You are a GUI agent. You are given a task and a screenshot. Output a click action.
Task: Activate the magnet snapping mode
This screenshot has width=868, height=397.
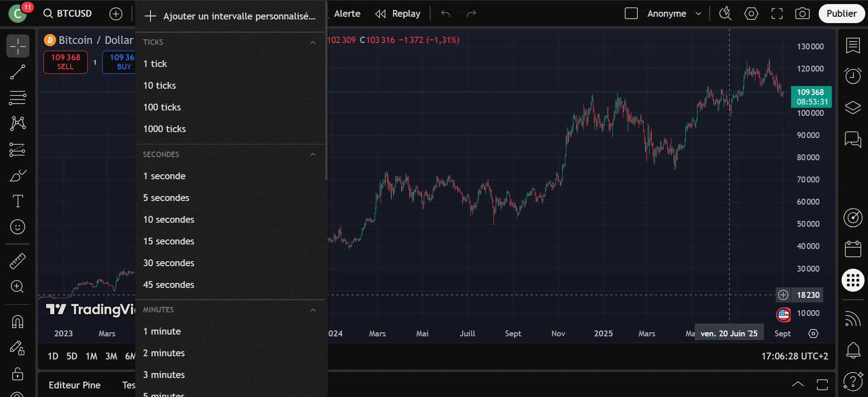[x=18, y=322]
